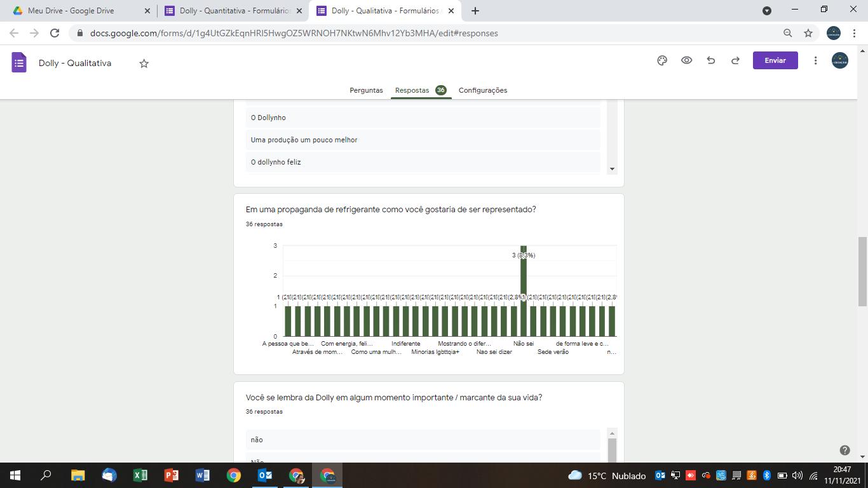Open the customize theme palette
The image size is (868, 488).
click(x=662, y=60)
